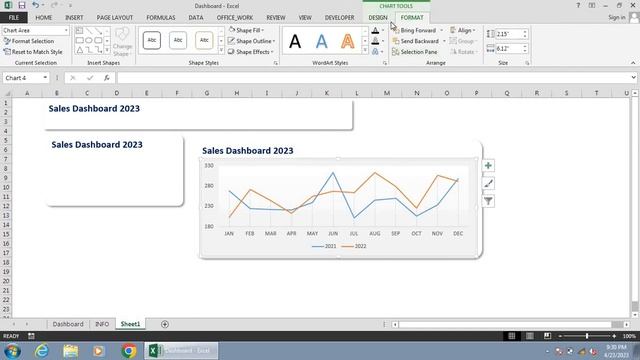Image resolution: width=640 pixels, height=360 pixels.
Task: Switch to Normal view in status bar
Action: (511, 336)
